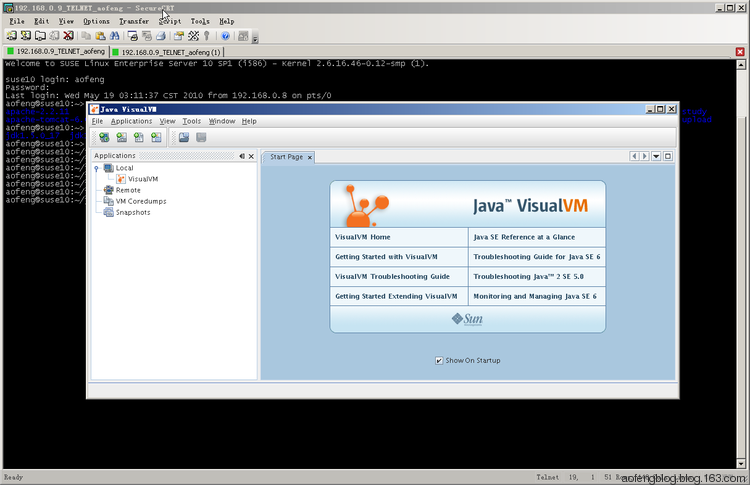Close the Start Page tab

310,157
